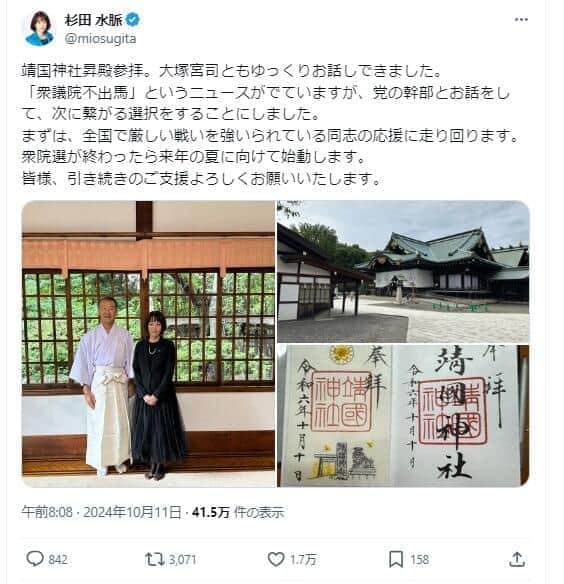The height and width of the screenshot is (584, 564).
Task: Open the 杉田 水脈 display name link
Action: click(94, 20)
